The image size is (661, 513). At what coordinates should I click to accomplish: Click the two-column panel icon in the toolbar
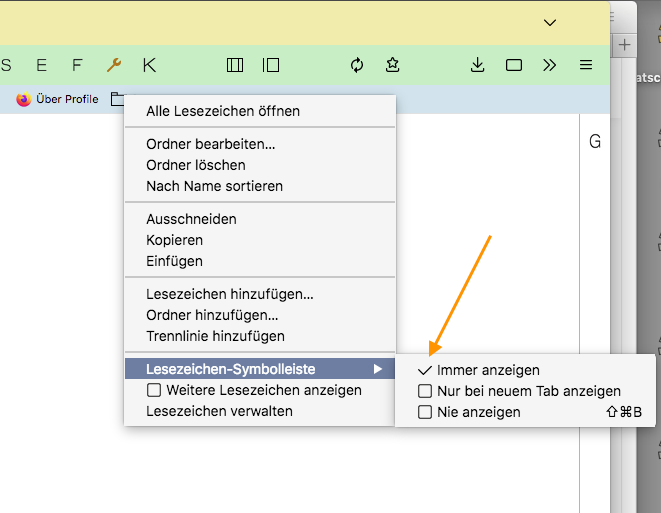(x=235, y=65)
